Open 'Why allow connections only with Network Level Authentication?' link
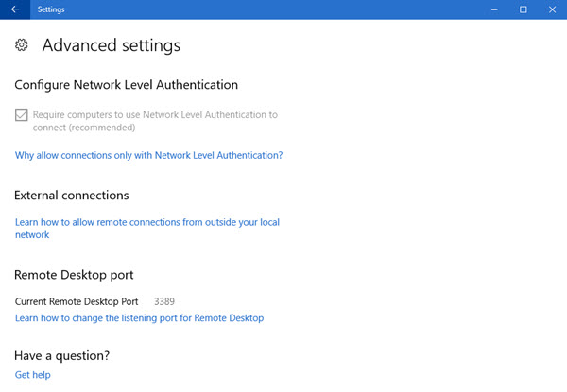 148,155
